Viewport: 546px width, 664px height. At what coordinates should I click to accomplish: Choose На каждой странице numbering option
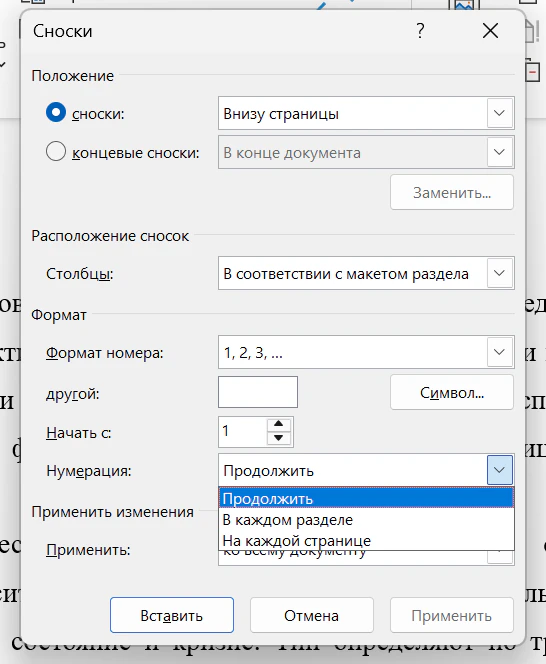pos(366,540)
